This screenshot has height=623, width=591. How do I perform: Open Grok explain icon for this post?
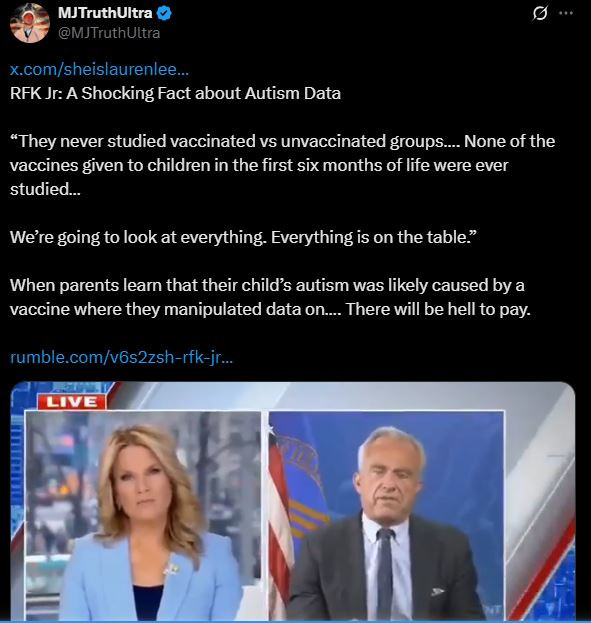coord(540,13)
